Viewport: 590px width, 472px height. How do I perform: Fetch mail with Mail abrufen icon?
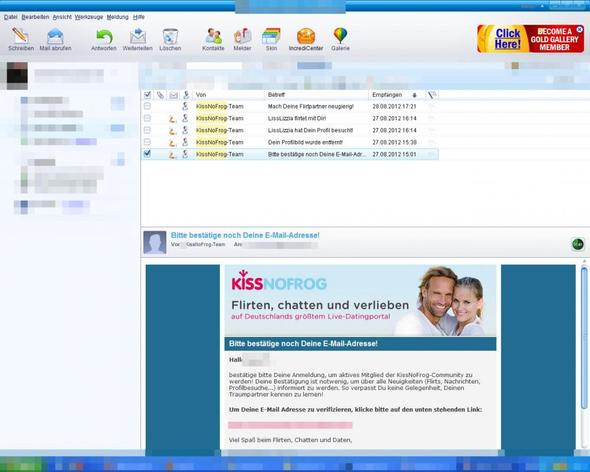55,36
